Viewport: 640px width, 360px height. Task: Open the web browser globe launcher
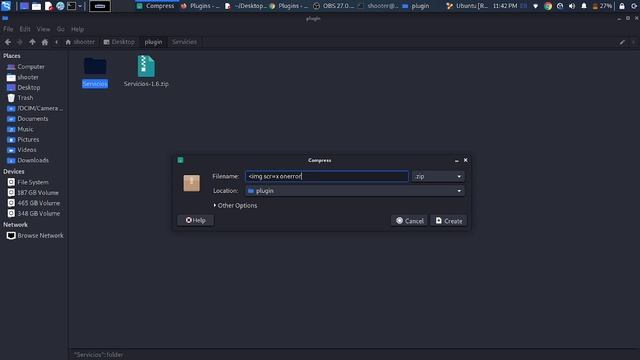pos(60,6)
